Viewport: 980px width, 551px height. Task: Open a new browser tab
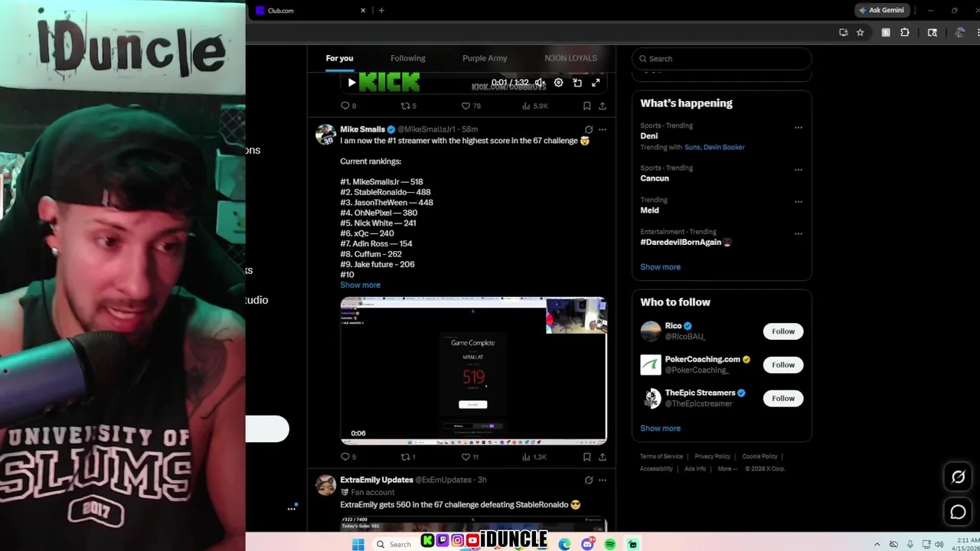pos(381,11)
